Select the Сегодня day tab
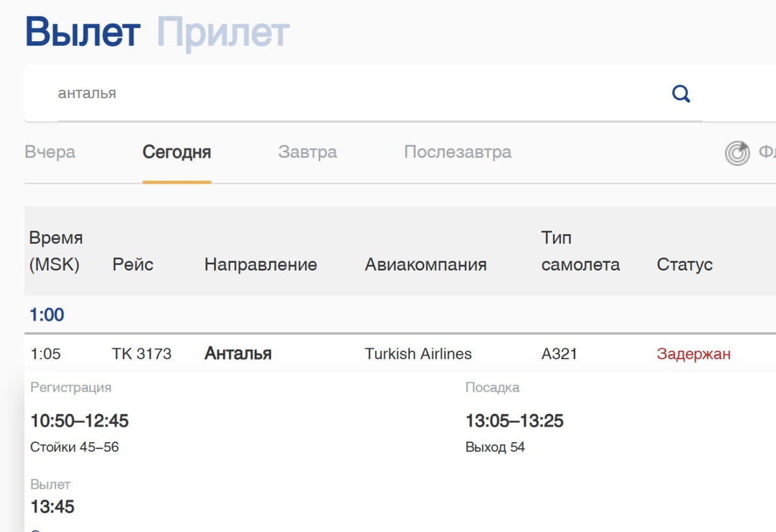 coord(177,153)
